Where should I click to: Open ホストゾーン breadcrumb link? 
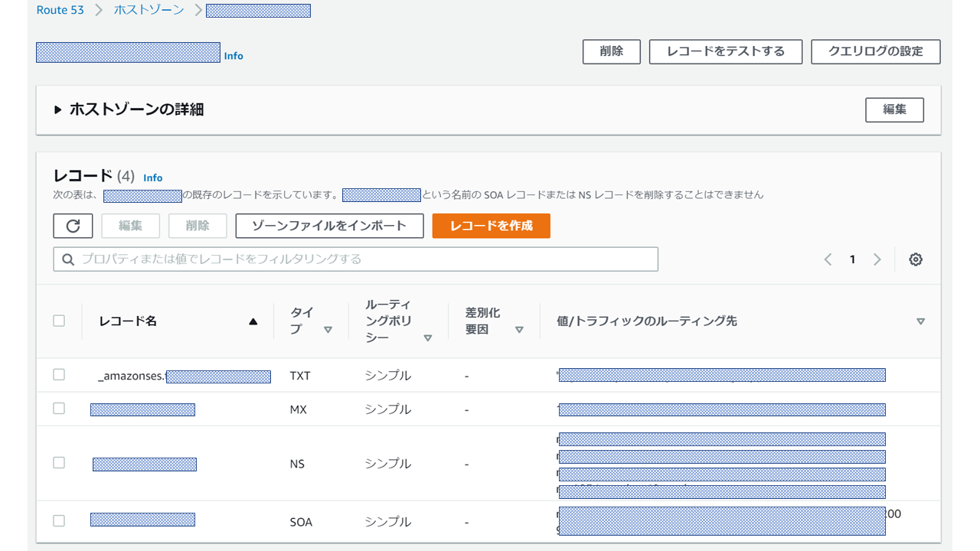149,10
